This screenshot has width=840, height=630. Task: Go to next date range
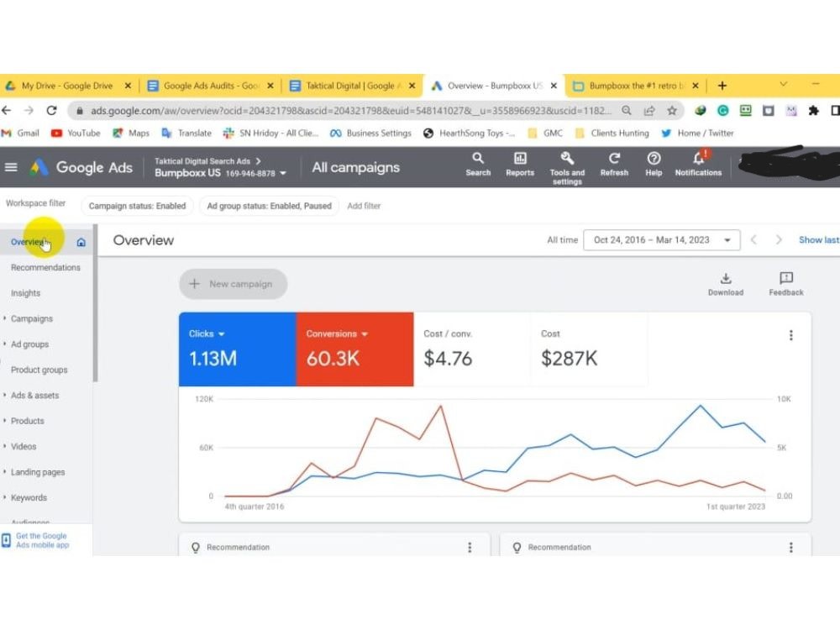779,240
